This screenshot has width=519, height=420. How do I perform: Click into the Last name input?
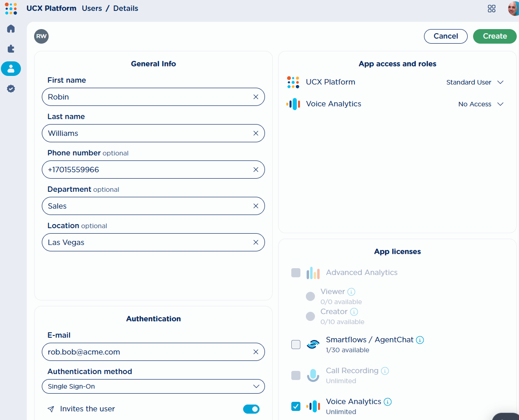coord(153,133)
